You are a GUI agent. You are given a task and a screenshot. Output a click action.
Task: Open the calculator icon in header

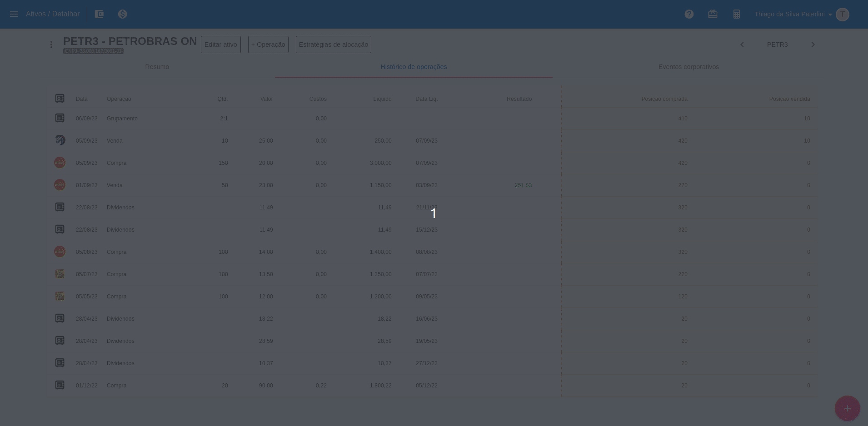[x=737, y=14]
